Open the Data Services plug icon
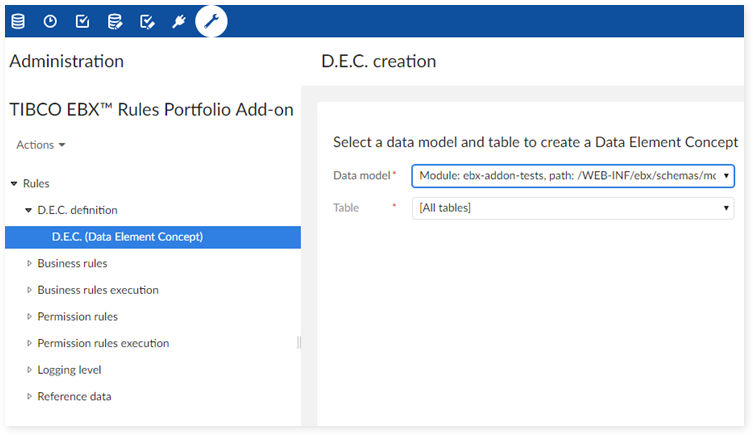The height and width of the screenshot is (435, 753). [x=179, y=21]
